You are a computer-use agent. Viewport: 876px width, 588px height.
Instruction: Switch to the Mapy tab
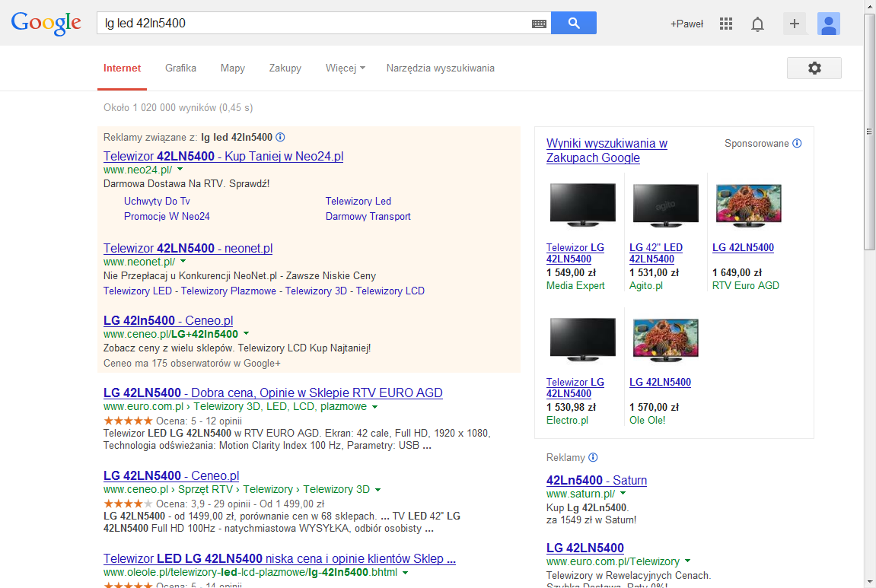click(232, 68)
